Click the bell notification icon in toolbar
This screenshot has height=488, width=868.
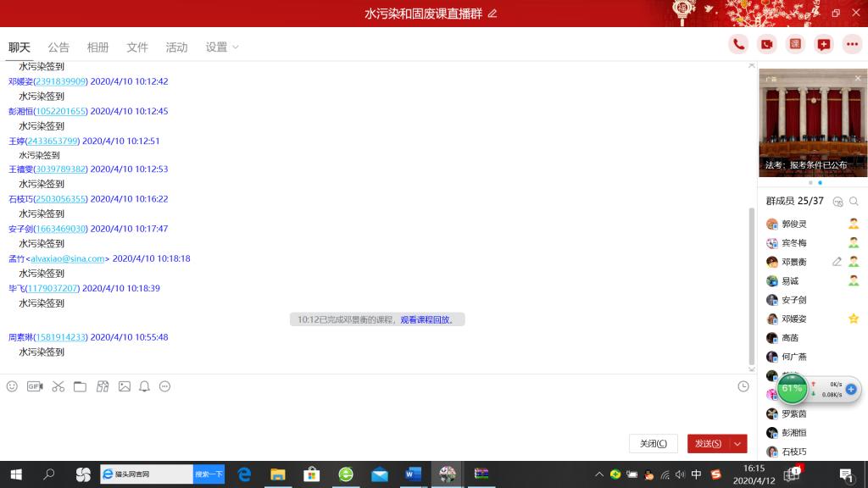click(145, 386)
